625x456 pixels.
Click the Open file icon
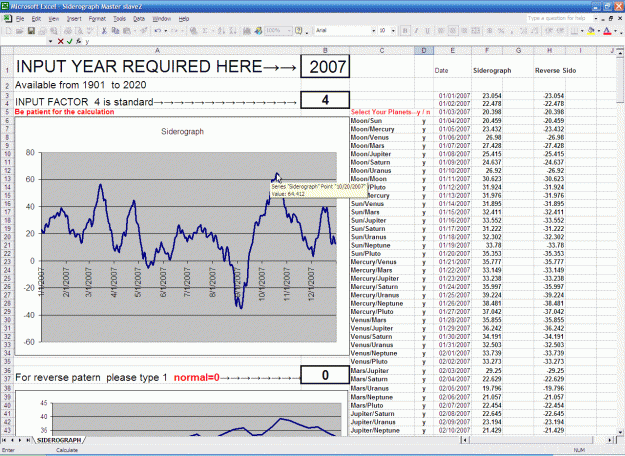coord(20,31)
